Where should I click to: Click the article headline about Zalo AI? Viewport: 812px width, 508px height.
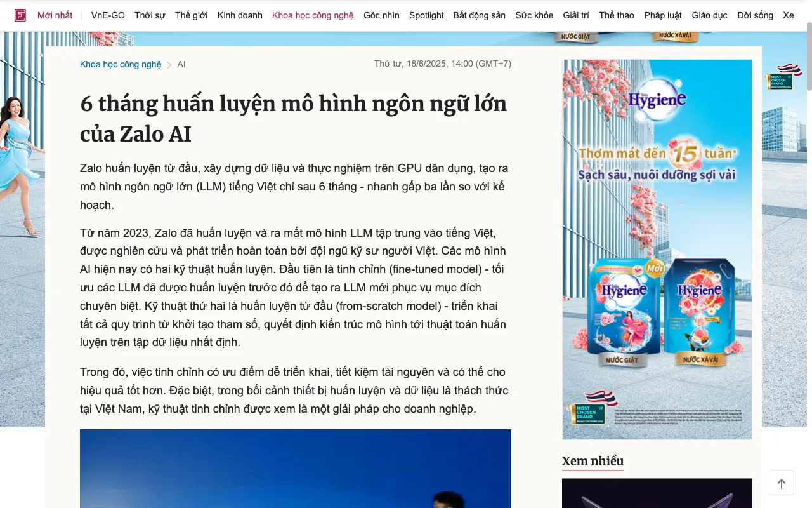pyautogui.click(x=294, y=119)
